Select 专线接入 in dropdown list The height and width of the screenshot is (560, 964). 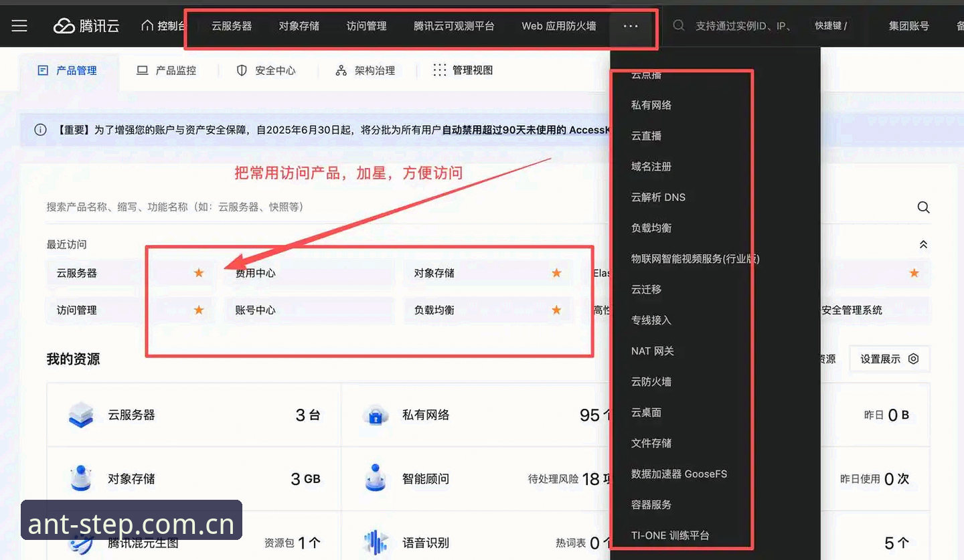tap(651, 320)
